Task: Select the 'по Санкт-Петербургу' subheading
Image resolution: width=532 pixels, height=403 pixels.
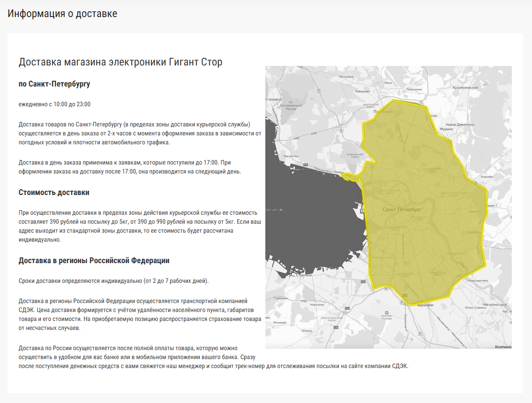Action: [54, 84]
